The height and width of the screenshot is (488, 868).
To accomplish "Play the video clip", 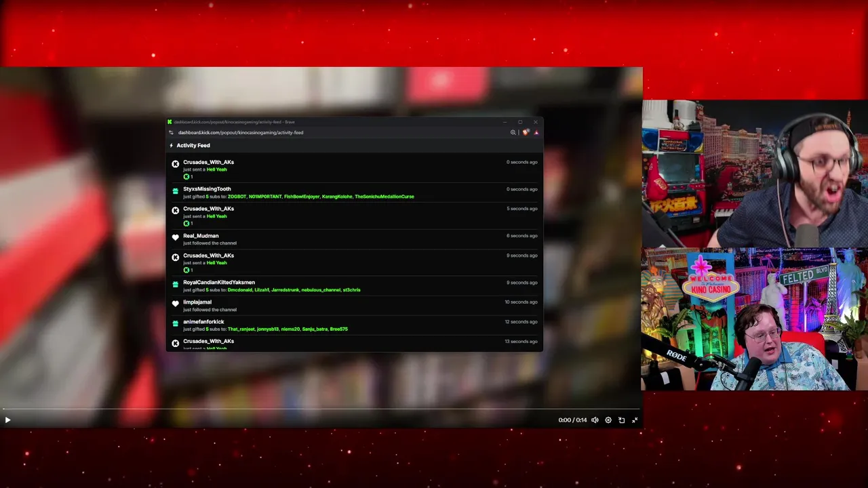I will (7, 420).
